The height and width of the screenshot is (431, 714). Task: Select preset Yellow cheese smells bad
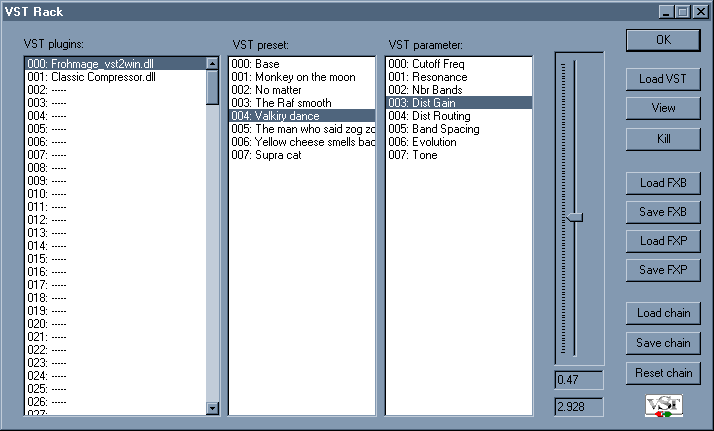click(302, 142)
